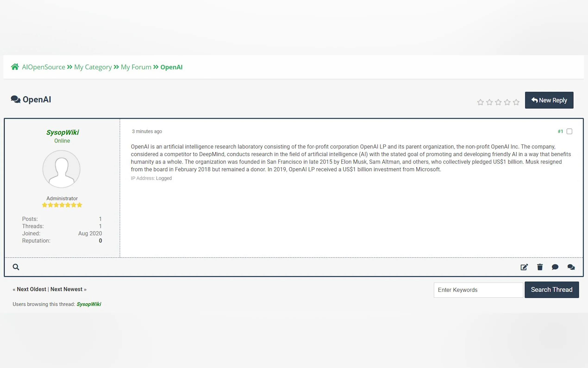Rate thread with first star
Viewport: 588px width, 368px height.
480,102
